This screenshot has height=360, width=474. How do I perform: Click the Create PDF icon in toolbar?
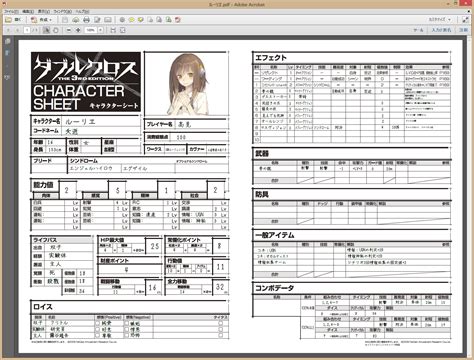coord(34,20)
